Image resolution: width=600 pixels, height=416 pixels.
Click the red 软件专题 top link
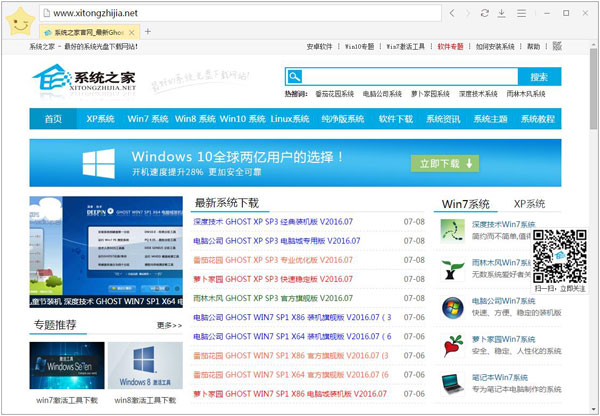click(x=450, y=46)
